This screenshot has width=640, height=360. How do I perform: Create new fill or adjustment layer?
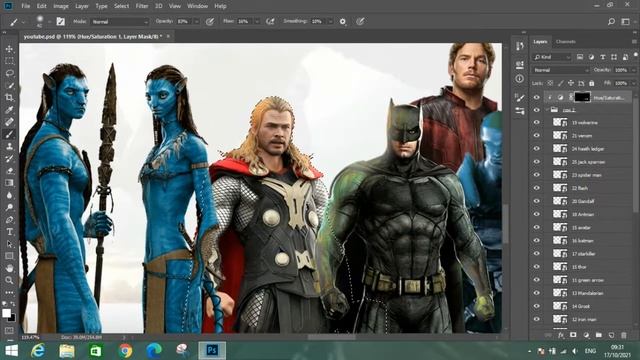point(586,335)
